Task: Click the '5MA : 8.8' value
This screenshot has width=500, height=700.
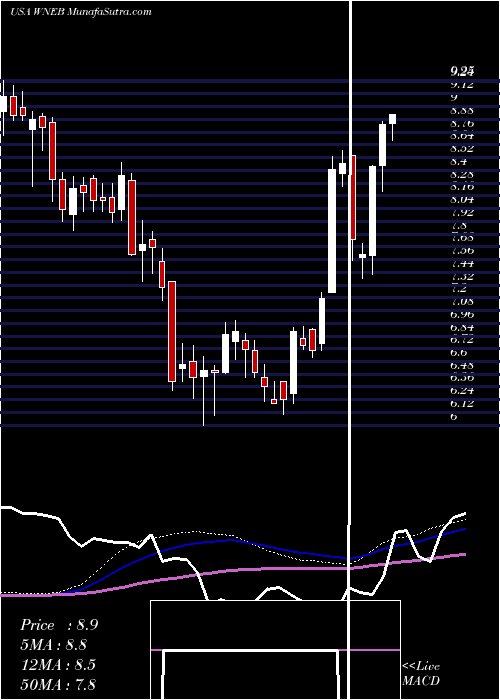Action: (x=54, y=645)
